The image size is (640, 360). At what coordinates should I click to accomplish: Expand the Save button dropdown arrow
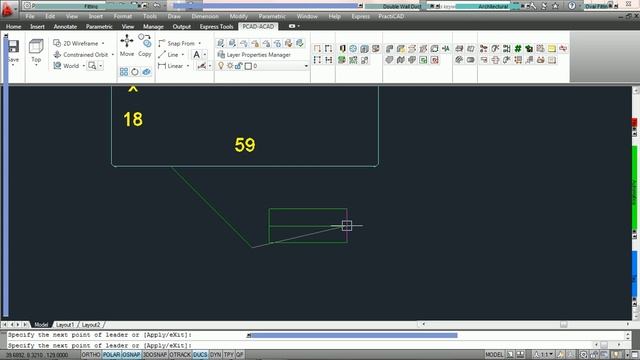(13, 65)
